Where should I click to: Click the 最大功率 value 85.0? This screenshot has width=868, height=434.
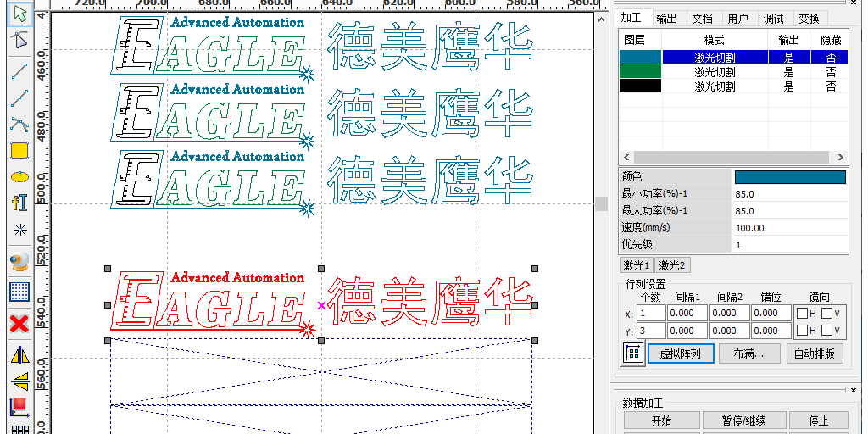tap(790, 211)
